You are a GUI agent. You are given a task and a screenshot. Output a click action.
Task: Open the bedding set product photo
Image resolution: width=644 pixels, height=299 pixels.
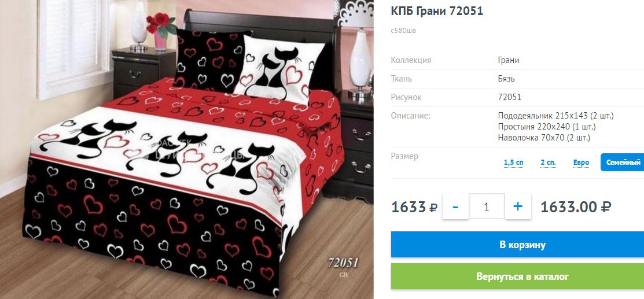pos(187,149)
